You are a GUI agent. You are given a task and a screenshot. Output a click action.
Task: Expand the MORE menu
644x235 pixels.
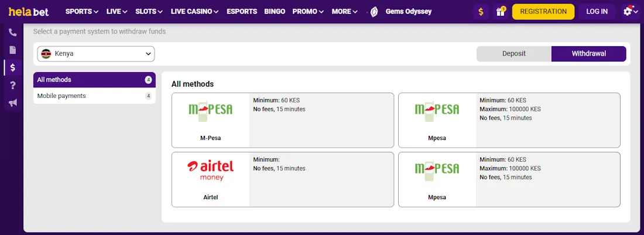click(x=345, y=12)
